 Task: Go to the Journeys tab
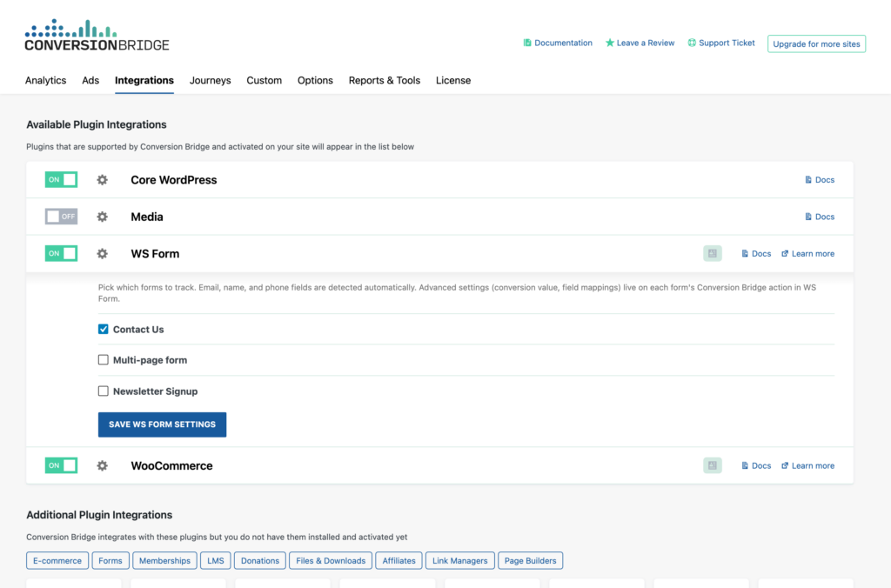tap(211, 80)
